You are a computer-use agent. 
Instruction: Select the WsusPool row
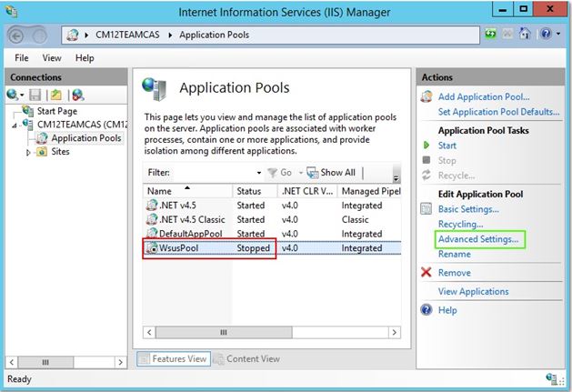(x=272, y=248)
